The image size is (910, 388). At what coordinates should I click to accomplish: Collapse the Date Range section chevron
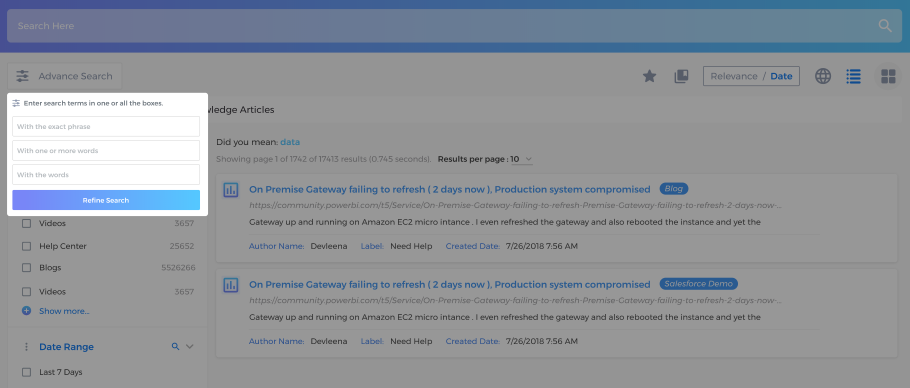[x=189, y=347]
